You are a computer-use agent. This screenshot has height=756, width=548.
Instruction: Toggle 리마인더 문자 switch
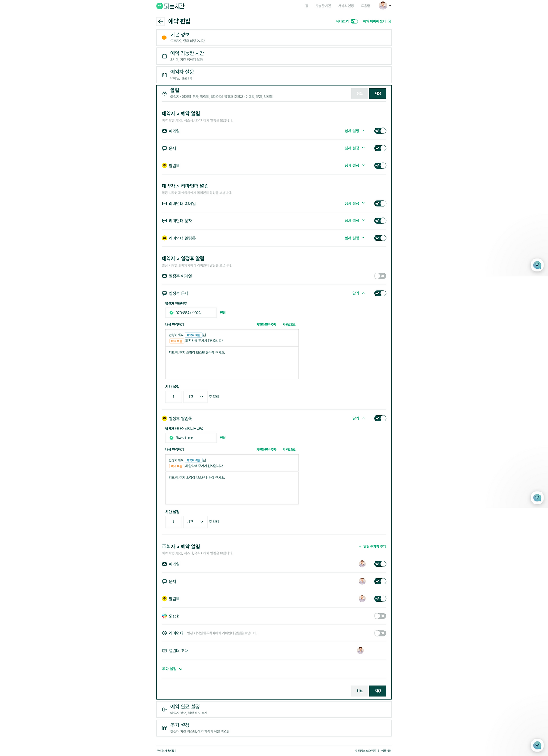pos(380,221)
